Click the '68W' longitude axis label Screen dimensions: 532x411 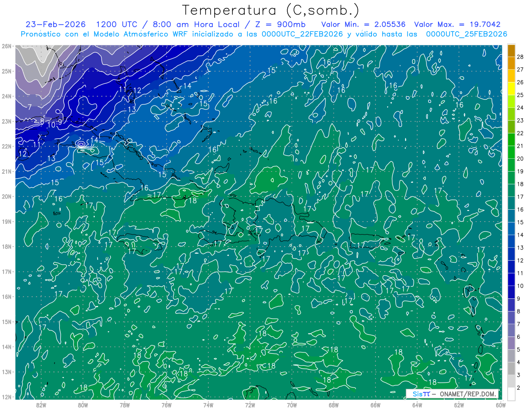click(x=333, y=405)
